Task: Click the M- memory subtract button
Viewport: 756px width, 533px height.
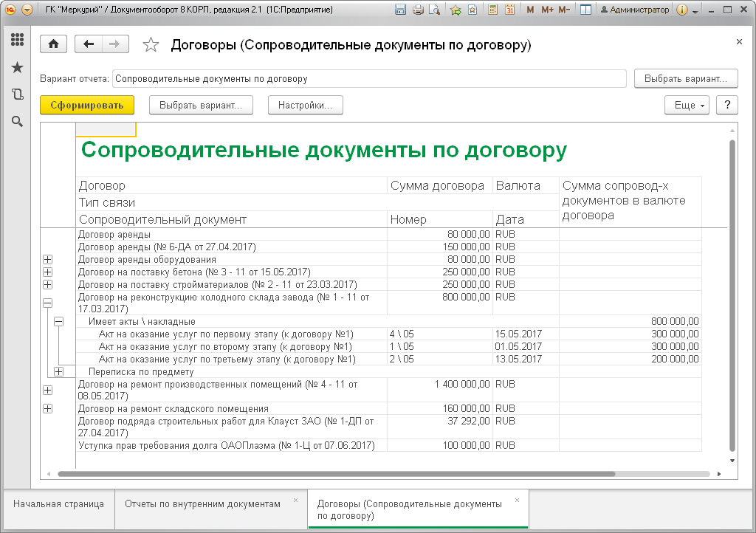Action: point(565,10)
